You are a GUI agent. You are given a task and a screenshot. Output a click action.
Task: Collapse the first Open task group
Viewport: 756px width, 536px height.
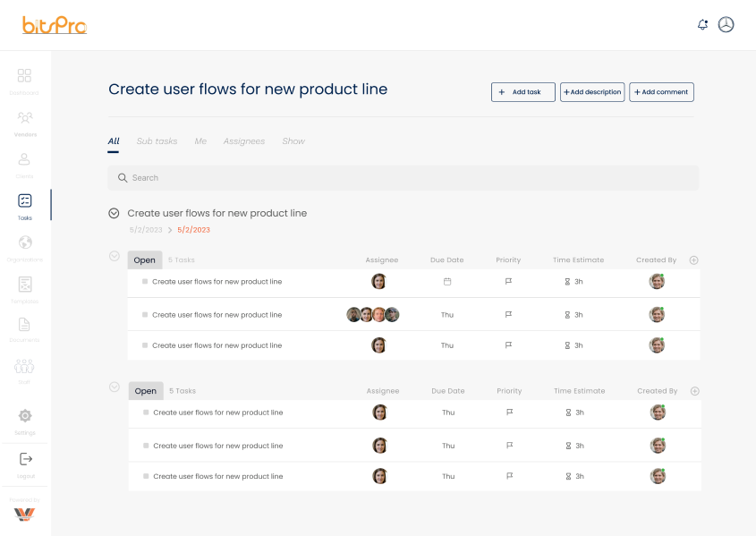[115, 256]
